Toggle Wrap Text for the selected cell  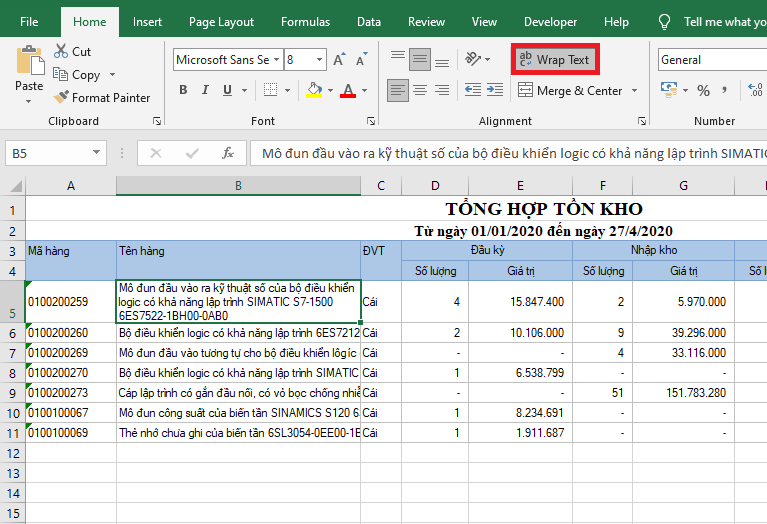(554, 60)
